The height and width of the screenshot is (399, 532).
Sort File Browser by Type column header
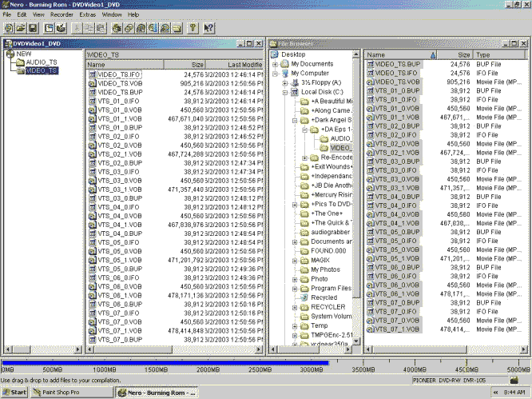pos(499,54)
